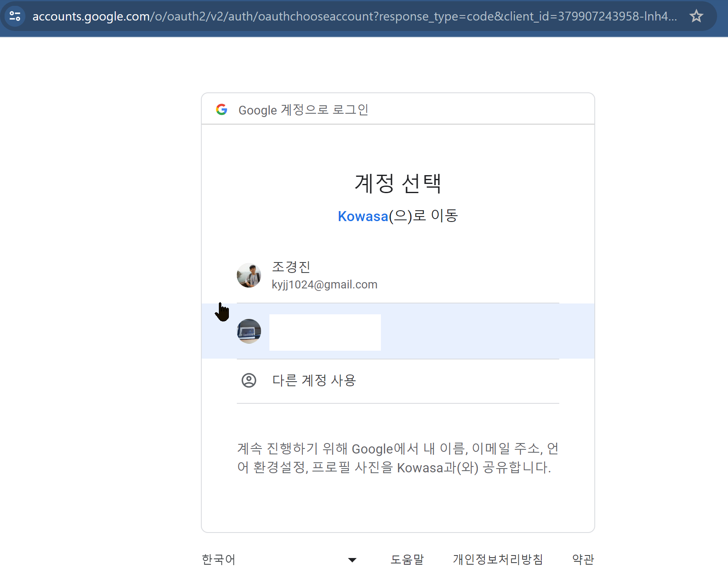Image resolution: width=728 pixels, height=581 pixels.
Task: Choose the kyjj1024@gmail.com account
Action: coord(398,275)
